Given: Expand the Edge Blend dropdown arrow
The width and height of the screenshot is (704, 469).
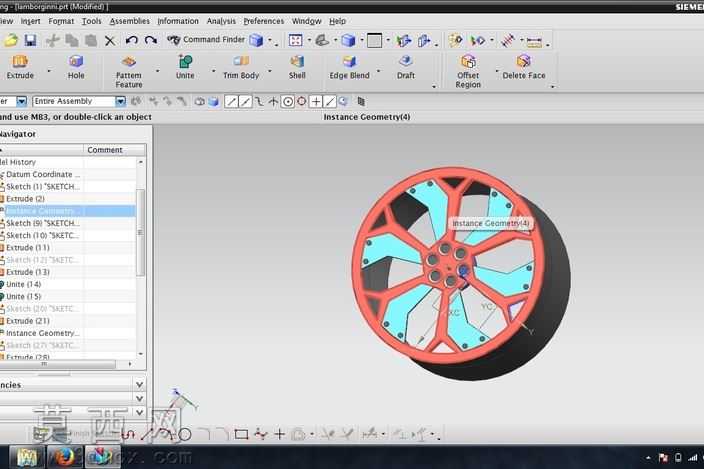Looking at the screenshot, I should pyautogui.click(x=378, y=71).
